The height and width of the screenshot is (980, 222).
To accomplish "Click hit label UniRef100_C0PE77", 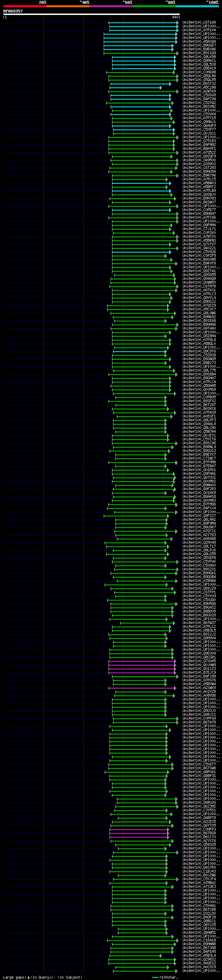I will point(199,210).
